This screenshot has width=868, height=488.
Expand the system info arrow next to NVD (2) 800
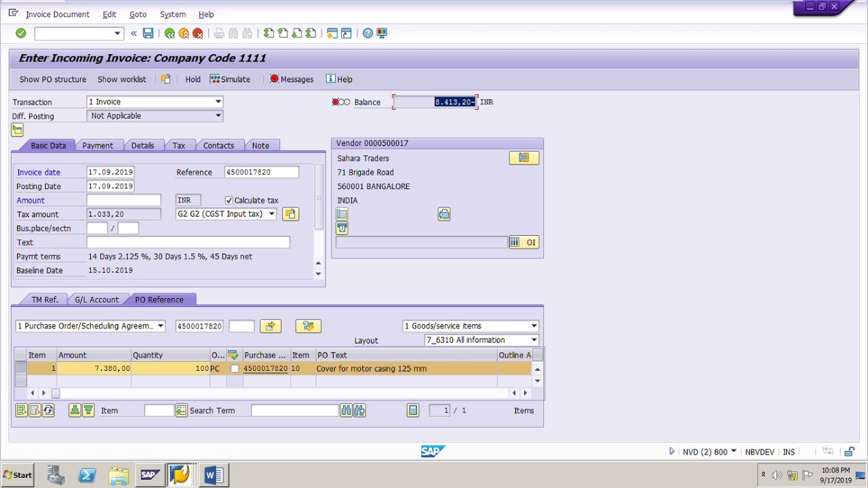click(672, 451)
